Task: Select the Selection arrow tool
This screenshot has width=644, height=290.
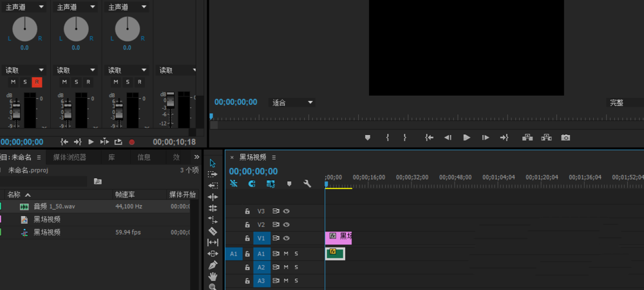Action: pyautogui.click(x=213, y=163)
